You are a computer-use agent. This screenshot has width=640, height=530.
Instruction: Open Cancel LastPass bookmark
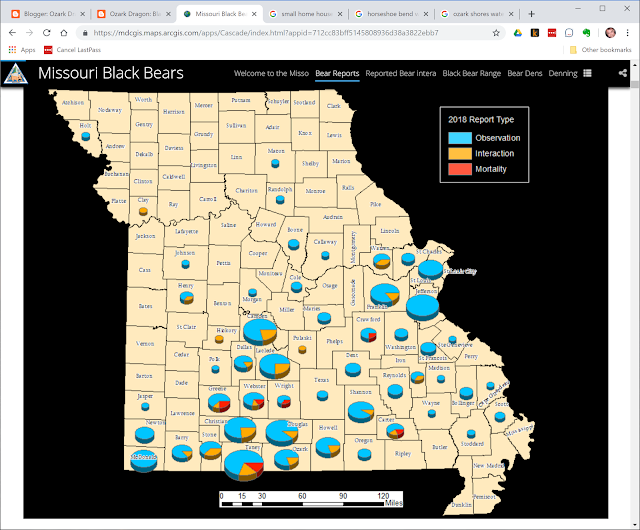tap(72, 50)
